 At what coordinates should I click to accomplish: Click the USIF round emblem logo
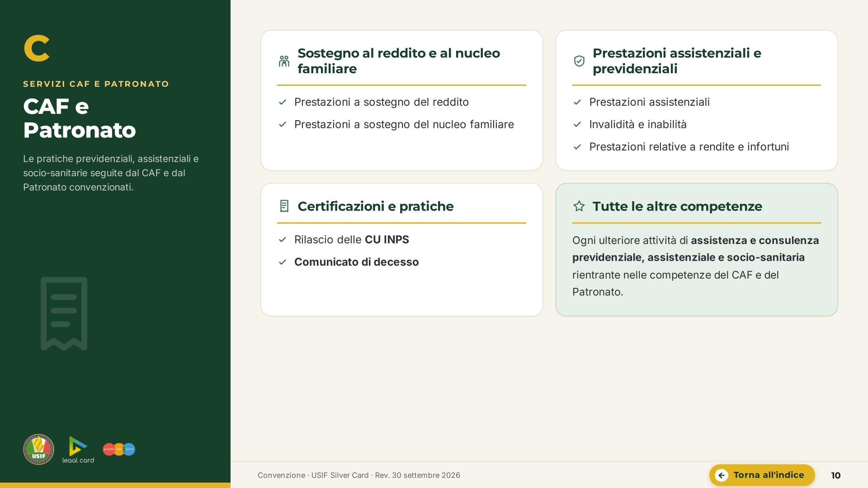38,449
